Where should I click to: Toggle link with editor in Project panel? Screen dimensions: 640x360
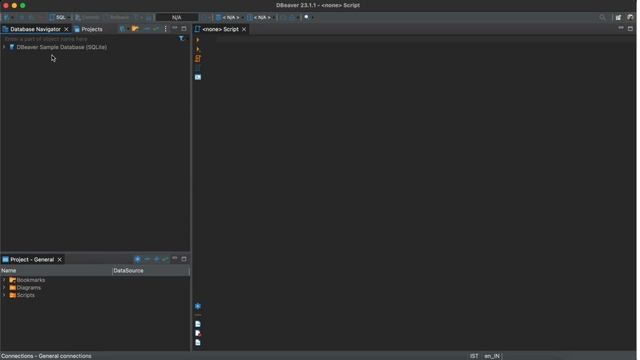pyautogui.click(x=166, y=260)
